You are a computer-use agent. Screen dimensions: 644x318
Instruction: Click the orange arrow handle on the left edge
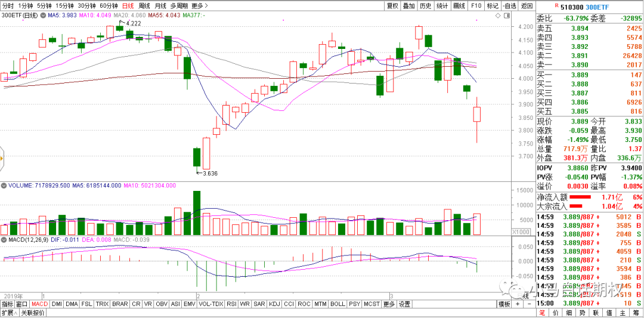point(2,158)
